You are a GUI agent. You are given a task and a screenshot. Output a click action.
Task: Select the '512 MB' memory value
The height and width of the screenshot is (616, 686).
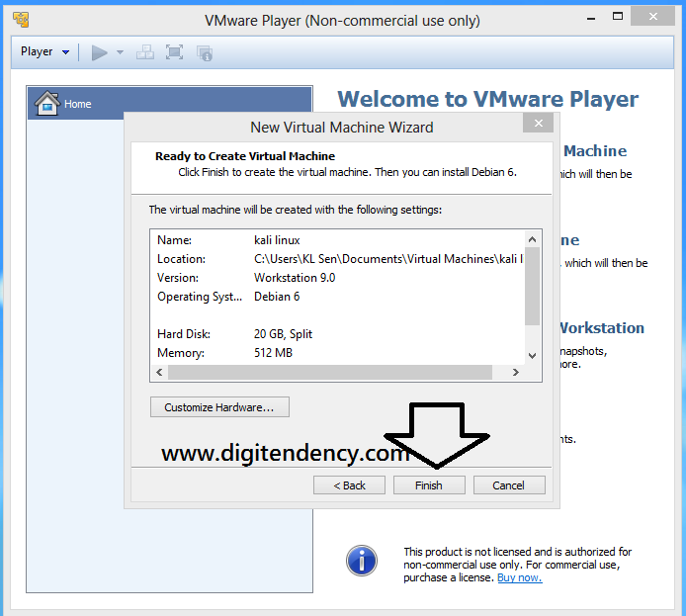[x=273, y=353]
